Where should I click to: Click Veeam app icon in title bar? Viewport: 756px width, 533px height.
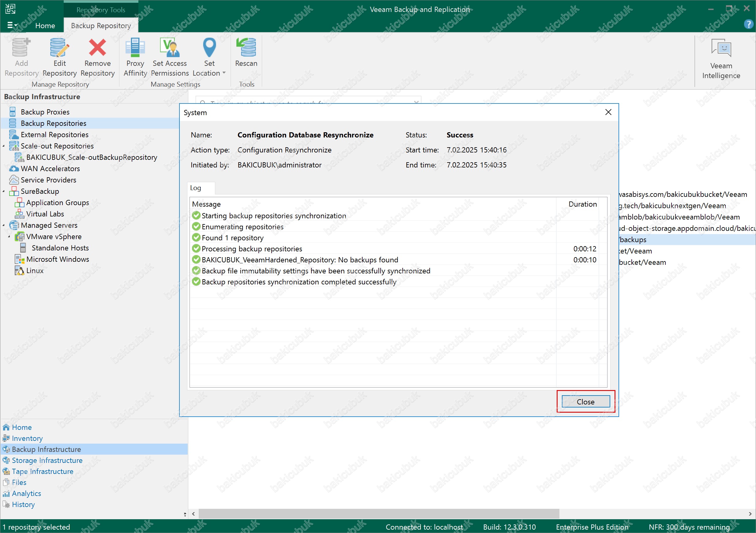pos(10,9)
